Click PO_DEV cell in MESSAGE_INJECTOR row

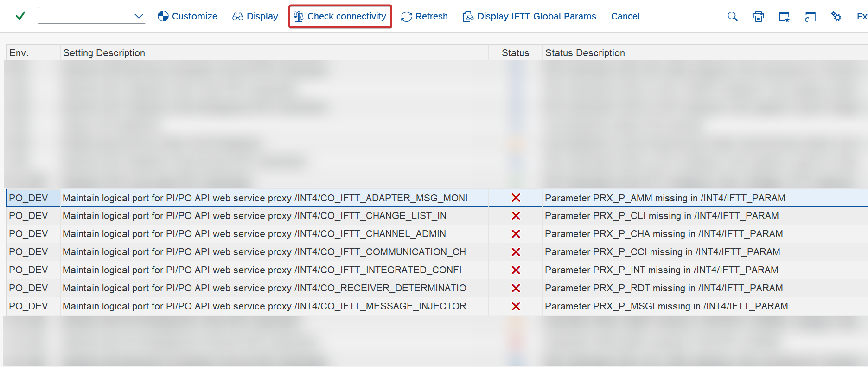(x=33, y=306)
